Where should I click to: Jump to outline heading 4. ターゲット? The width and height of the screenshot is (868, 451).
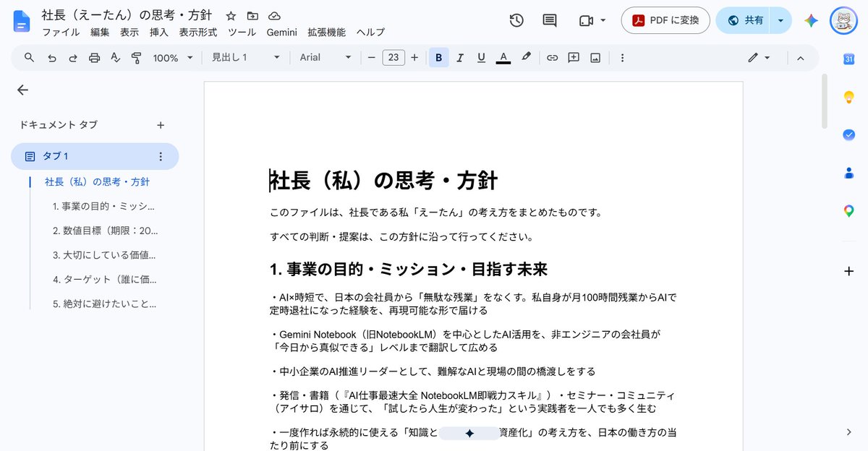tap(104, 279)
